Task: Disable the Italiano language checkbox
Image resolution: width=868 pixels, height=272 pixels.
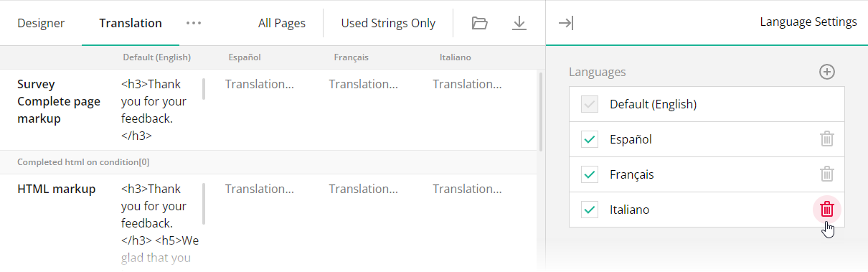Action: [590, 210]
